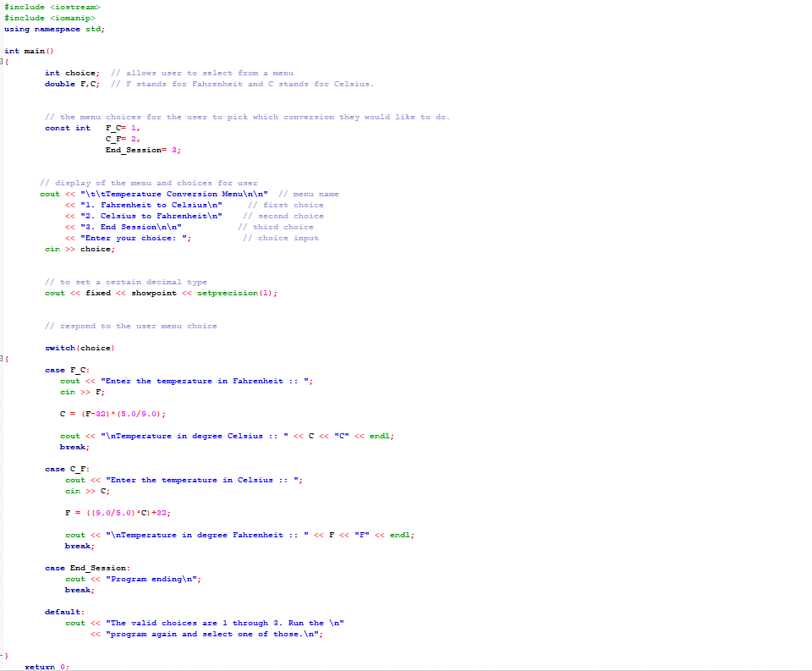Click the 'F_C= 1,' constant

pos(123,128)
